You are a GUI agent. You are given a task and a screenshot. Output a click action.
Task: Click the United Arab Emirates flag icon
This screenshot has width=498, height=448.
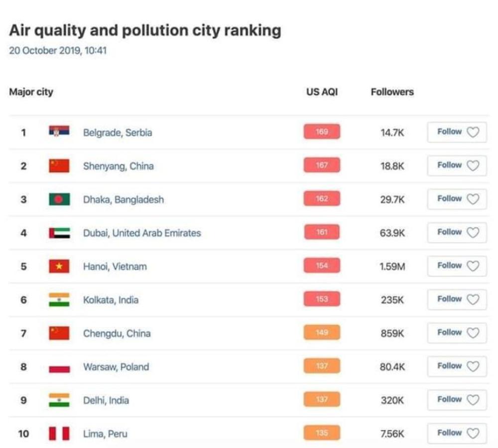tap(59, 233)
